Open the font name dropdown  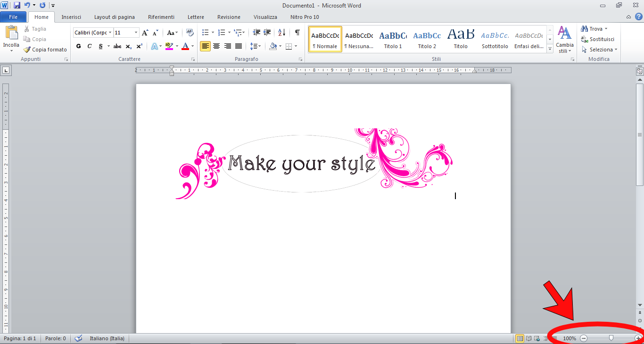(x=110, y=33)
